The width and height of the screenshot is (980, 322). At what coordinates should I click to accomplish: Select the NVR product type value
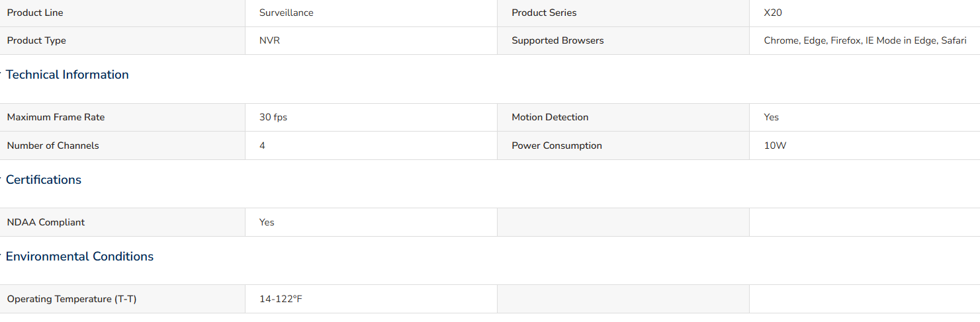pyautogui.click(x=269, y=40)
